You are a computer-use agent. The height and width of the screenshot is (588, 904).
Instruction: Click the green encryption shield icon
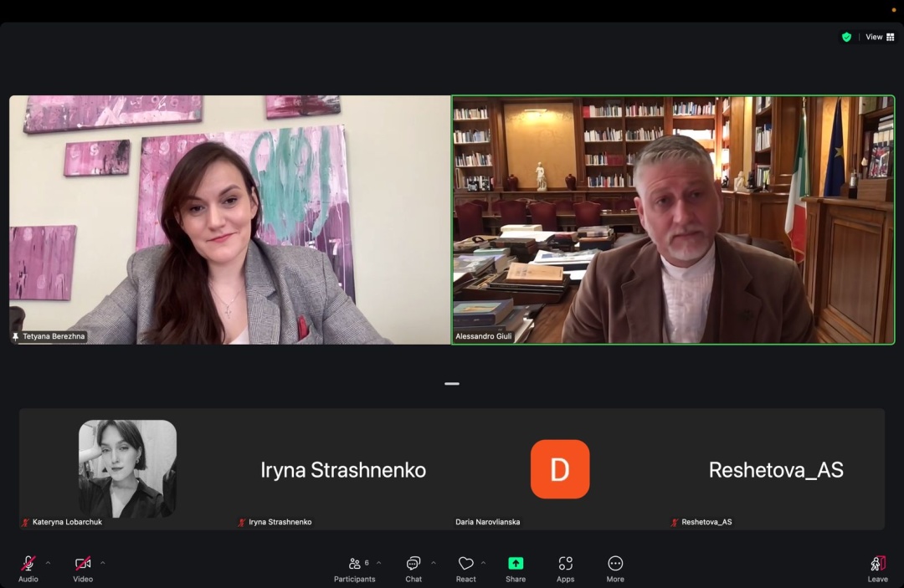pos(846,37)
